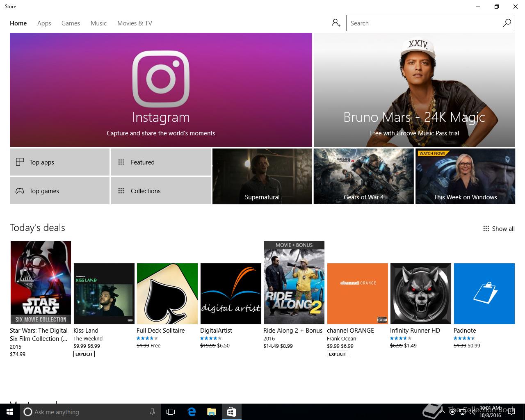
Task: Click the search magnifier icon
Action: point(507,23)
